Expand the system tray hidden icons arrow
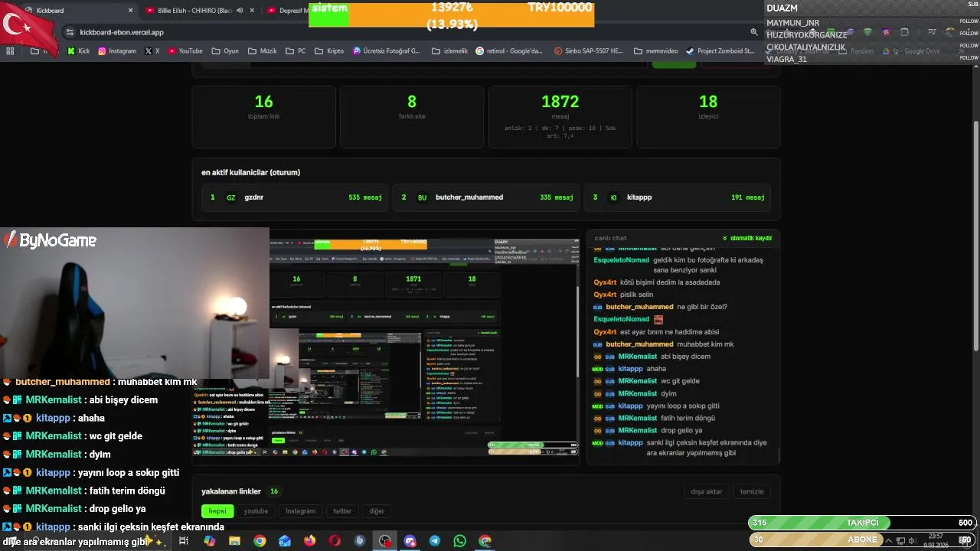 point(888,540)
